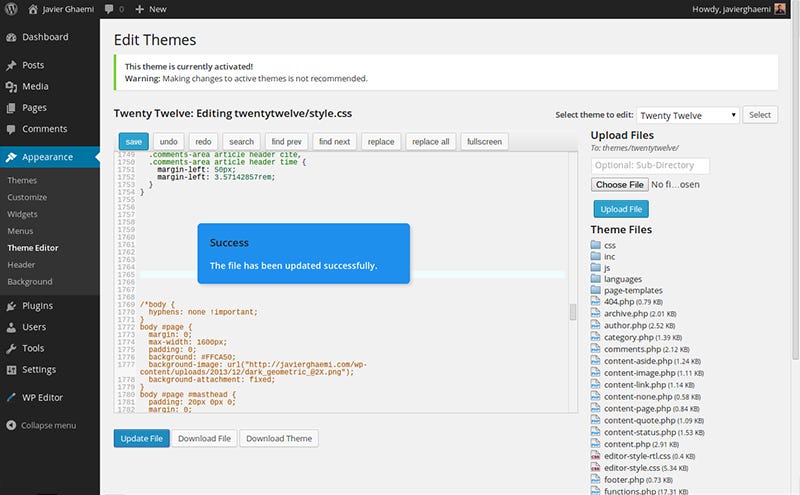
Task: Open the archive.php theme file
Action: (x=640, y=313)
